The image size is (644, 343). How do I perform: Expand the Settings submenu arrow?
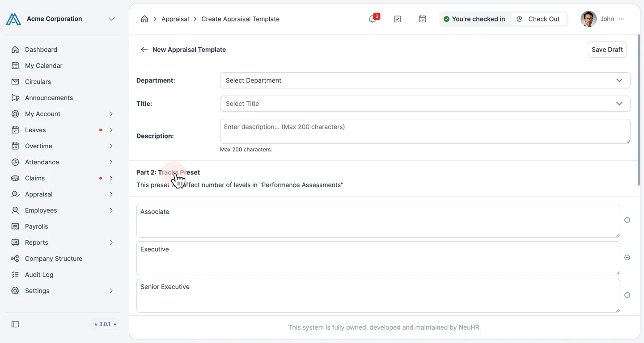pyautogui.click(x=111, y=291)
